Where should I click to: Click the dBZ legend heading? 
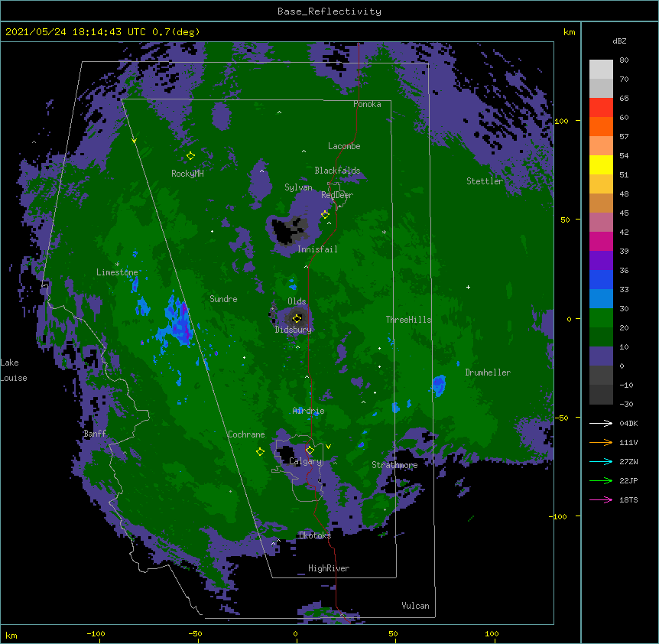[x=619, y=41]
